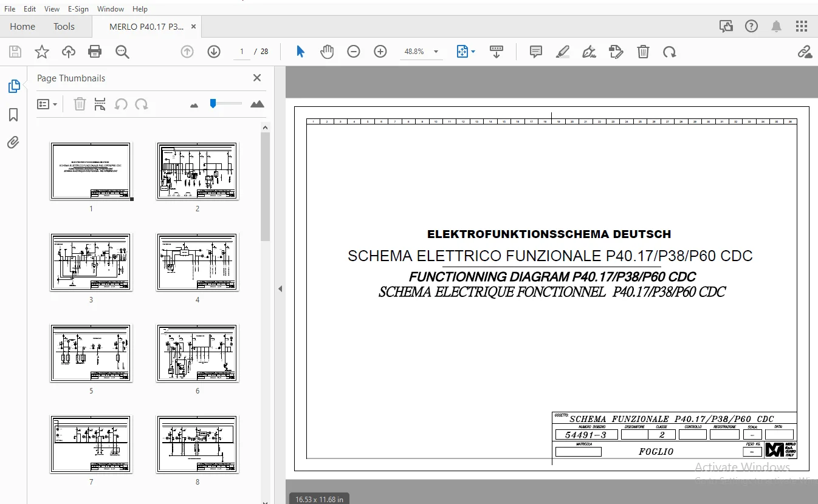Zoom in with the plus circle

pyautogui.click(x=380, y=52)
